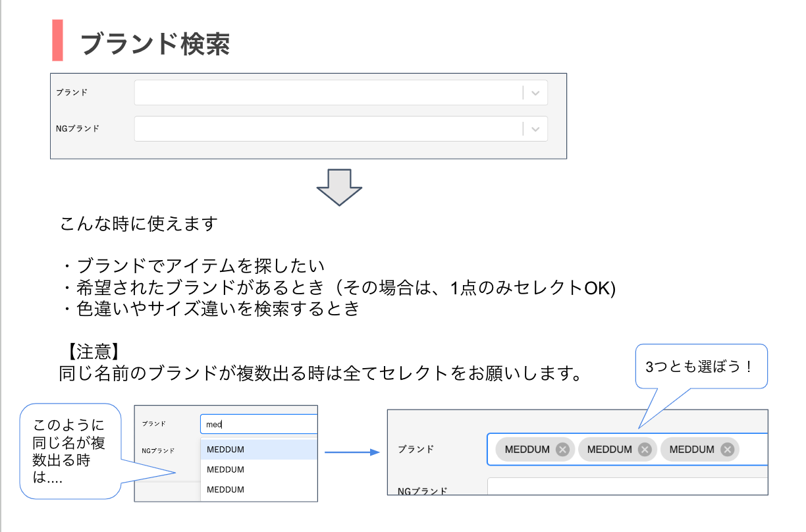
Task: Click the last MEDDUM chip label
Action: [x=691, y=450]
